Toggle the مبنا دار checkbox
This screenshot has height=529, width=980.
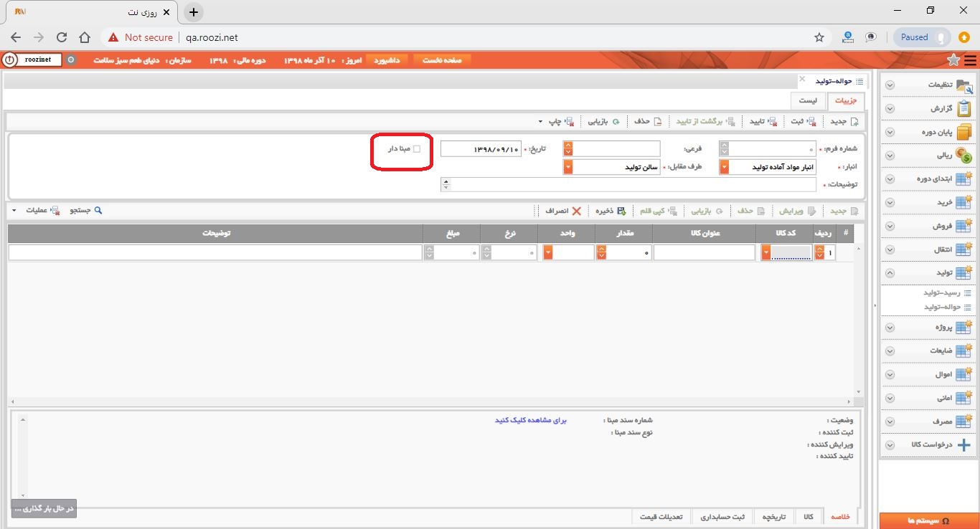417,149
